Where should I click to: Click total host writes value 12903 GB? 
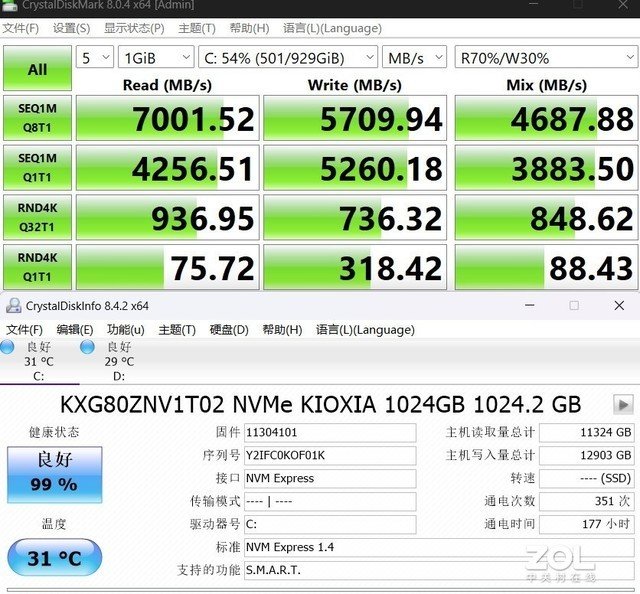(x=587, y=456)
